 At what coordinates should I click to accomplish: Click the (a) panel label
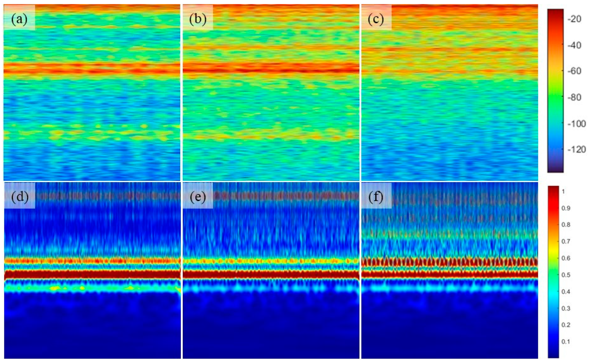19,19
